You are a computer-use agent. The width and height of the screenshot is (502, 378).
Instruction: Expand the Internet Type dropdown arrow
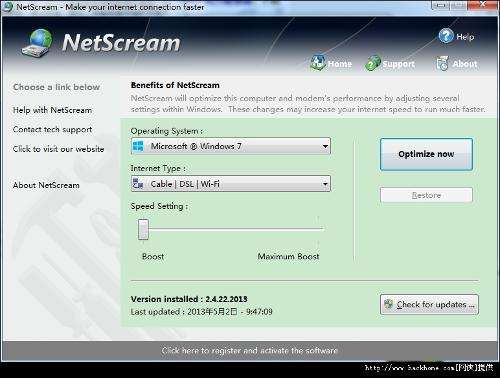pyautogui.click(x=325, y=184)
